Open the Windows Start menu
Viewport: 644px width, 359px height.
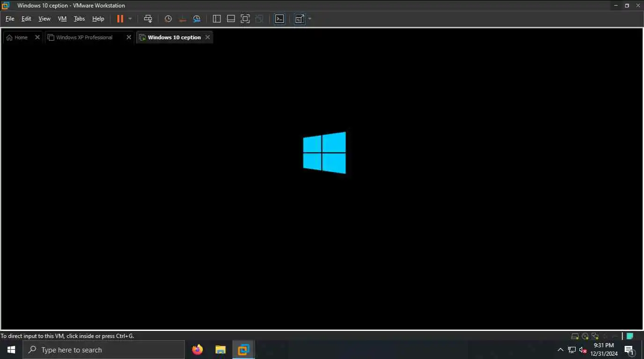coord(11,350)
